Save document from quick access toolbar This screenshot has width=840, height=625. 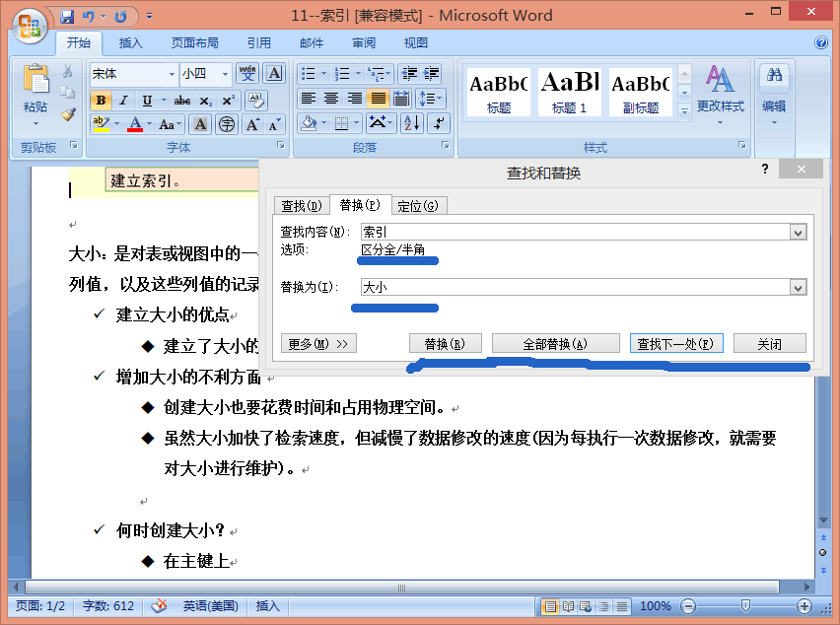point(67,17)
